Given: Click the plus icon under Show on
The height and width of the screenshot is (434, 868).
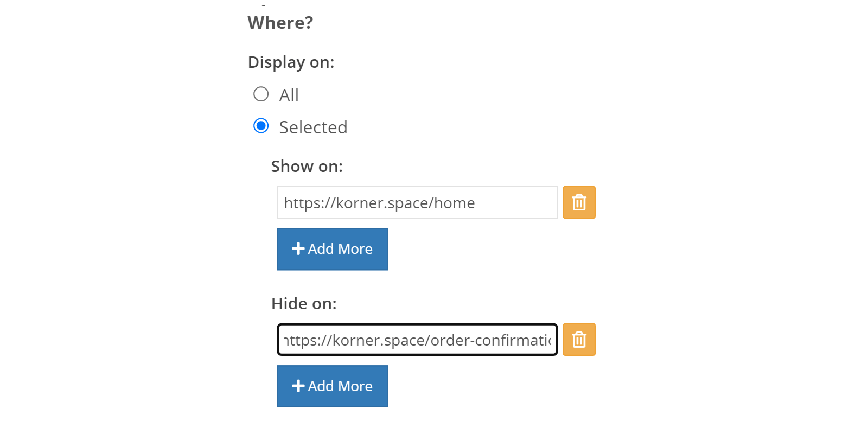Looking at the screenshot, I should coord(298,249).
